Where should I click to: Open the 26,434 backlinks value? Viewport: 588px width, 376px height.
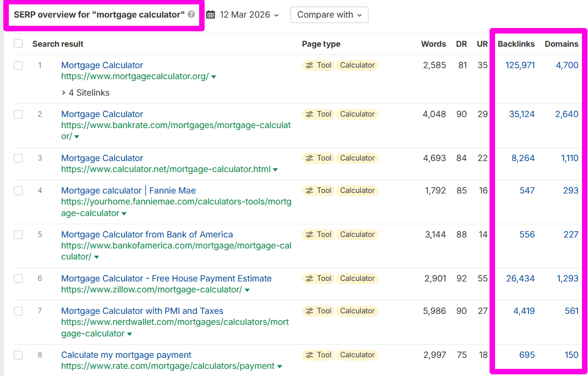tap(520, 278)
